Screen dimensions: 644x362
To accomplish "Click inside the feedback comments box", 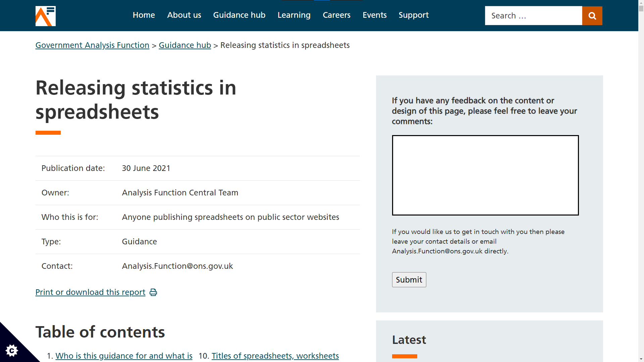I will (485, 175).
